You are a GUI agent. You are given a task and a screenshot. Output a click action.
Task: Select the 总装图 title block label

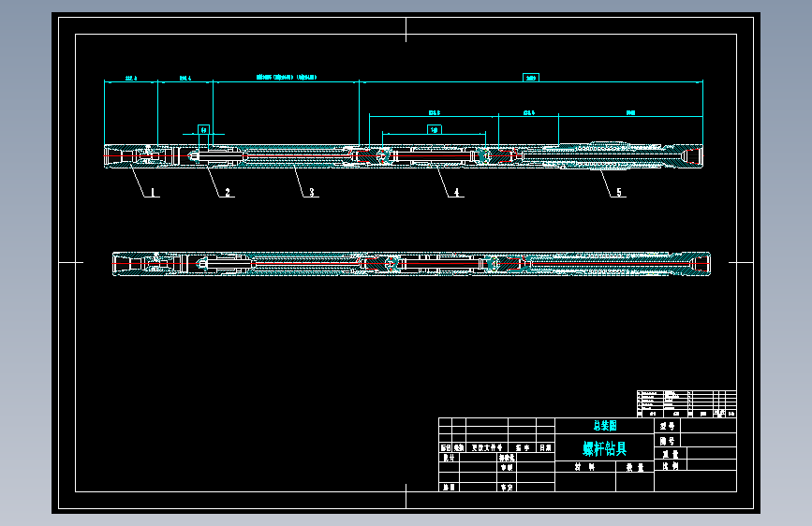pos(605,426)
